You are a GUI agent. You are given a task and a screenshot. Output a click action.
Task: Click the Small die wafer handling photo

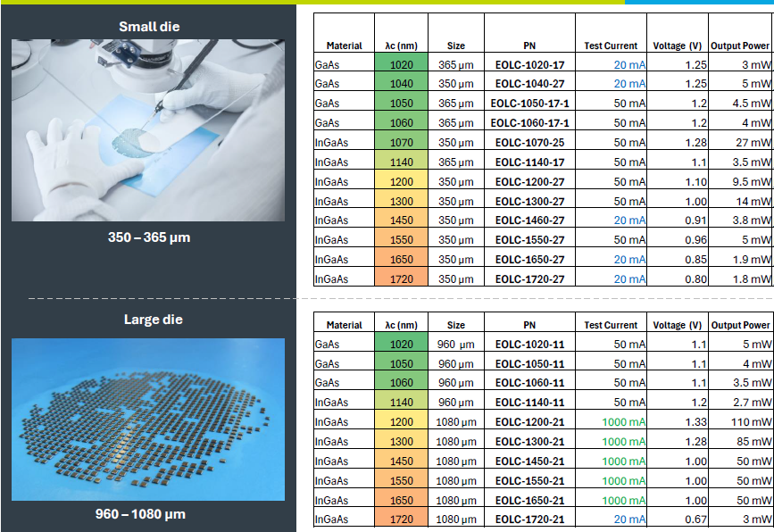click(x=148, y=130)
